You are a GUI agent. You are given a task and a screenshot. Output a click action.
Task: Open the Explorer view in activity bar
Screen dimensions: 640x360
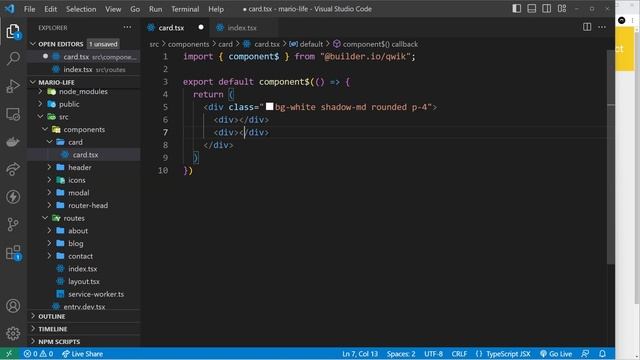[13, 31]
